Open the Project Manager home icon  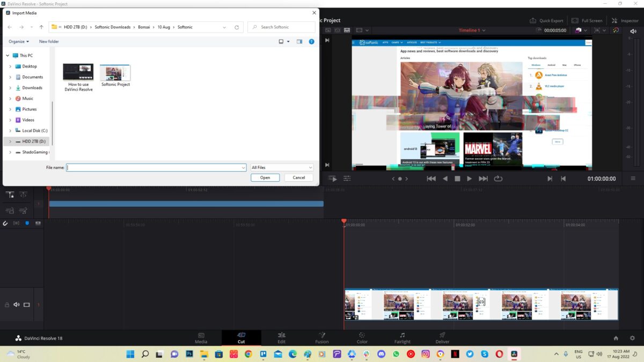coord(616,338)
